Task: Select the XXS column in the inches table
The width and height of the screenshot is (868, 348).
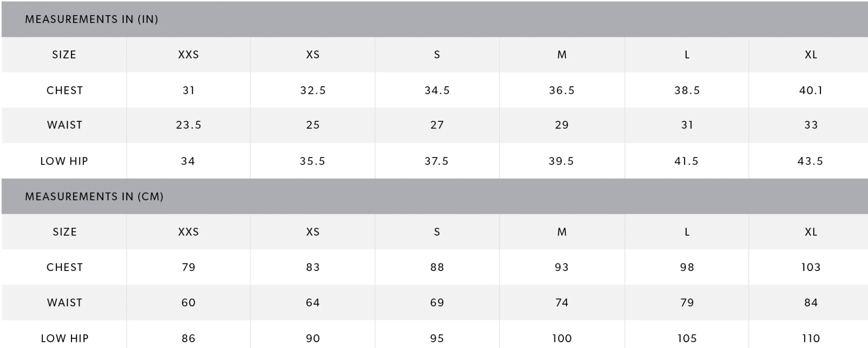Action: point(188,54)
